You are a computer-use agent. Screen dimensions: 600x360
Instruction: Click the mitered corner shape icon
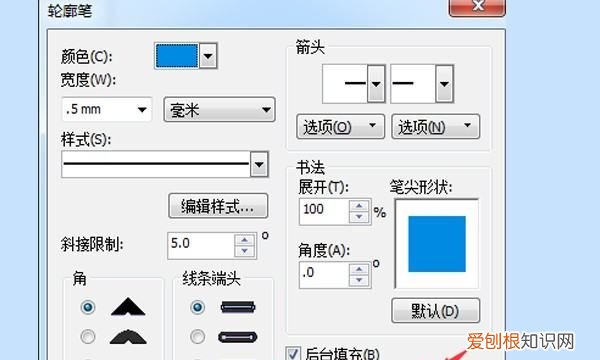128,306
